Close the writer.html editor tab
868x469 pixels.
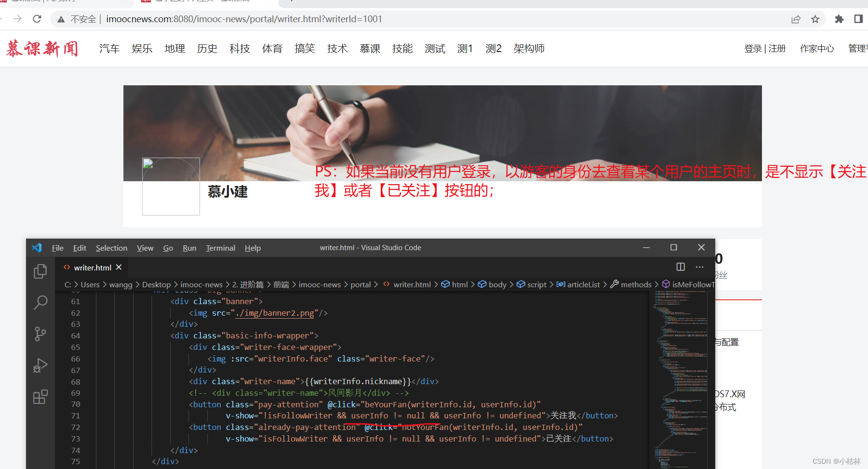click(119, 267)
